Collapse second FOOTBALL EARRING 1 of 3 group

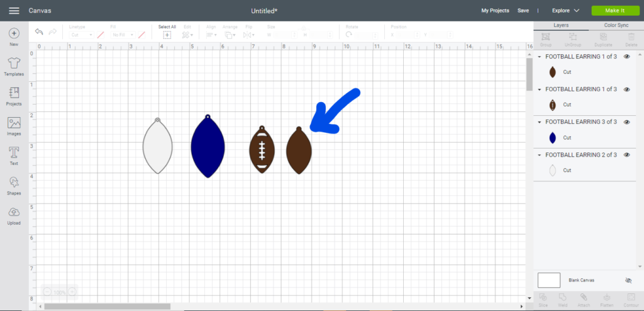tap(540, 89)
